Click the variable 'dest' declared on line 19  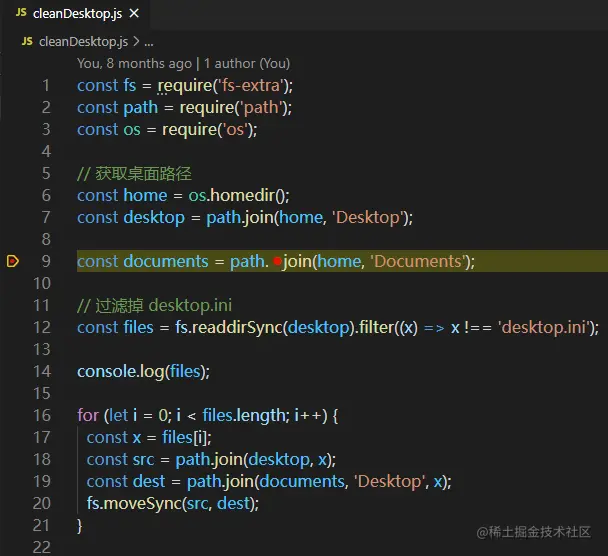pyautogui.click(x=149, y=482)
